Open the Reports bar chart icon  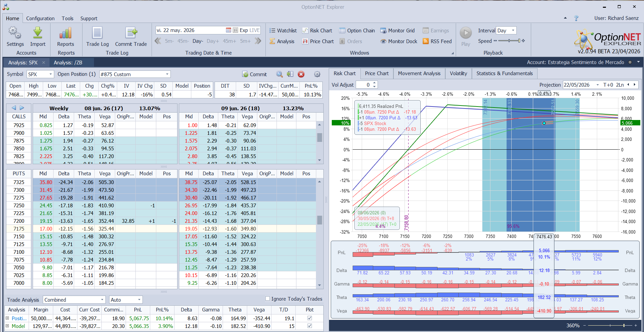(65, 33)
